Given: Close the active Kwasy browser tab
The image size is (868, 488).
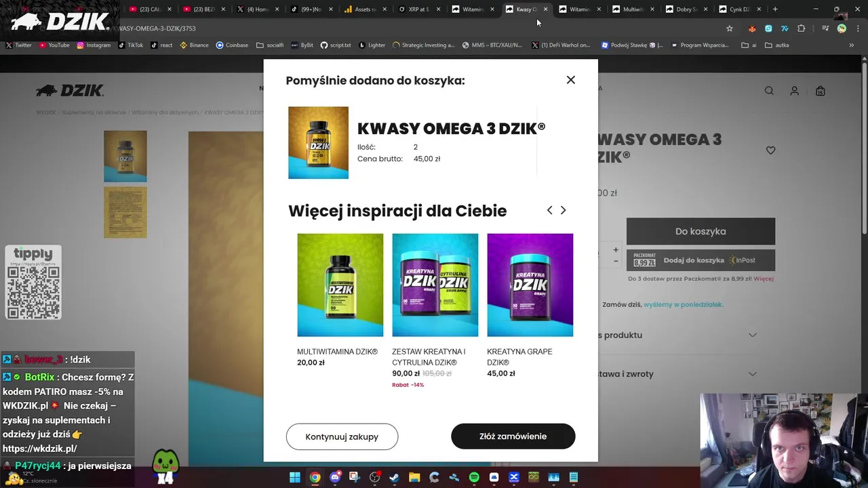Looking at the screenshot, I should pos(545,9).
